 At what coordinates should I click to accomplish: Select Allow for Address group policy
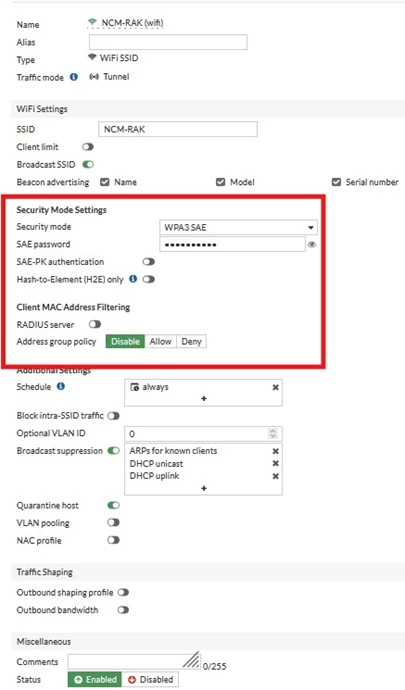point(160,341)
